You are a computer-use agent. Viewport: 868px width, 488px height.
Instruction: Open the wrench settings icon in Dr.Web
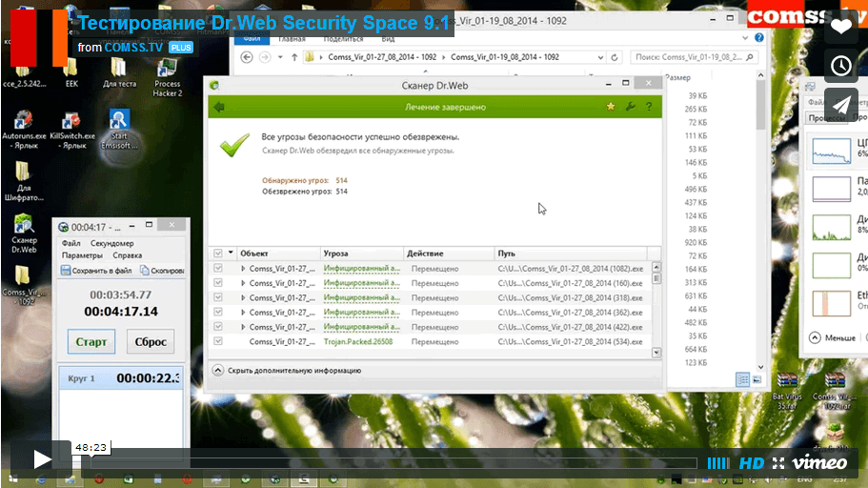(630, 107)
